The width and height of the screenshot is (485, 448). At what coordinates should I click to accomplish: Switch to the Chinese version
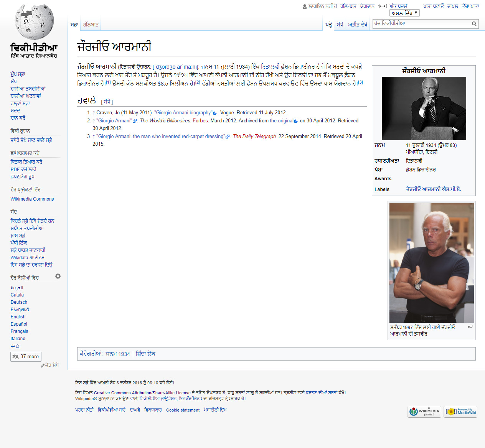coord(15,346)
